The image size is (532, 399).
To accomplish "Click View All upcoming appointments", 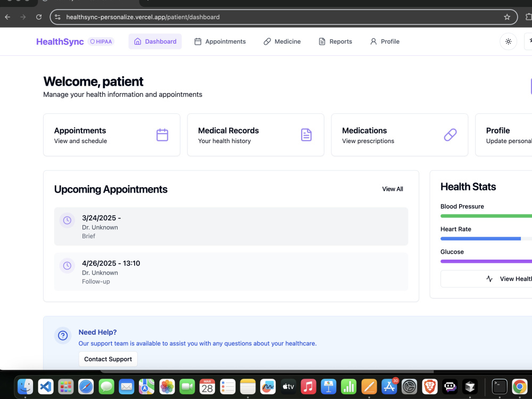I will [393, 189].
